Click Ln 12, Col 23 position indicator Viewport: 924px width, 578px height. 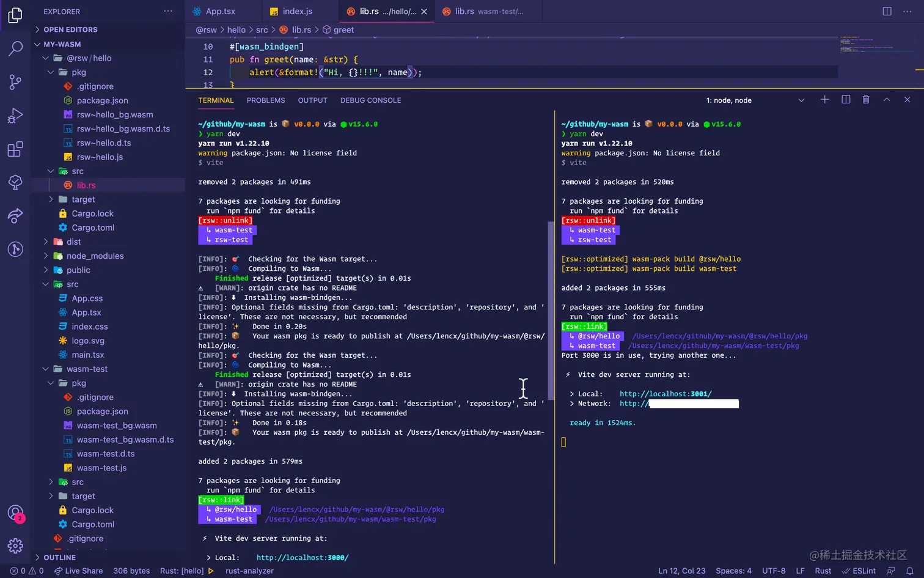pos(682,571)
